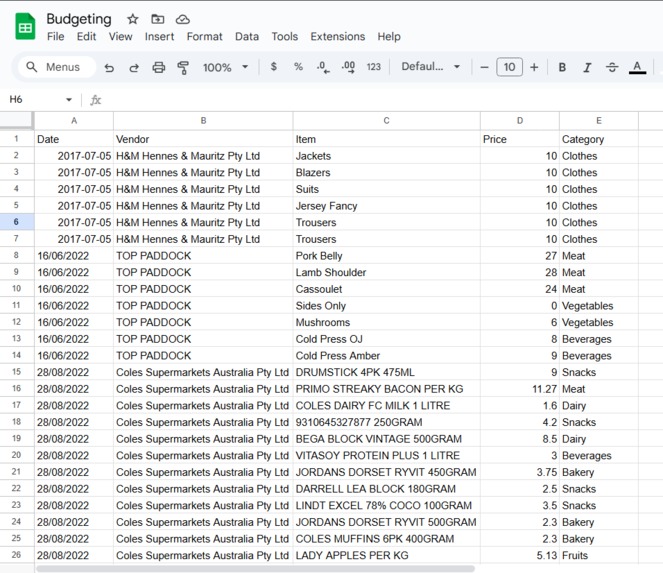Image resolution: width=663 pixels, height=573 pixels.
Task: Open the Default font dropdown
Action: 430,67
